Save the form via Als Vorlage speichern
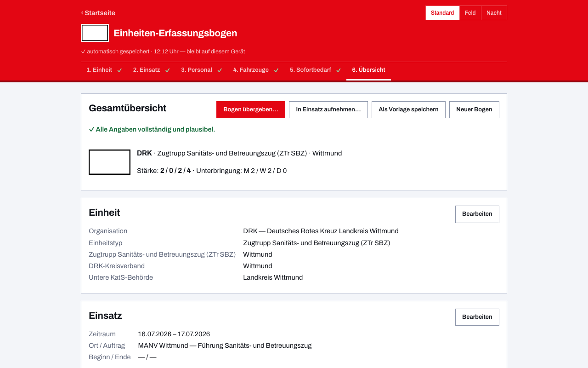Image resolution: width=588 pixels, height=368 pixels. (408, 109)
